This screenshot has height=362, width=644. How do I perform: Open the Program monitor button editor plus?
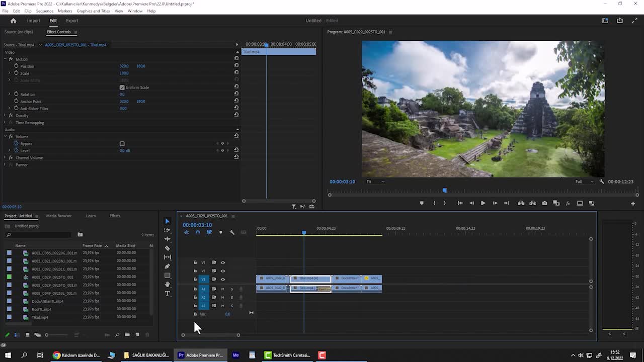pyautogui.click(x=633, y=203)
